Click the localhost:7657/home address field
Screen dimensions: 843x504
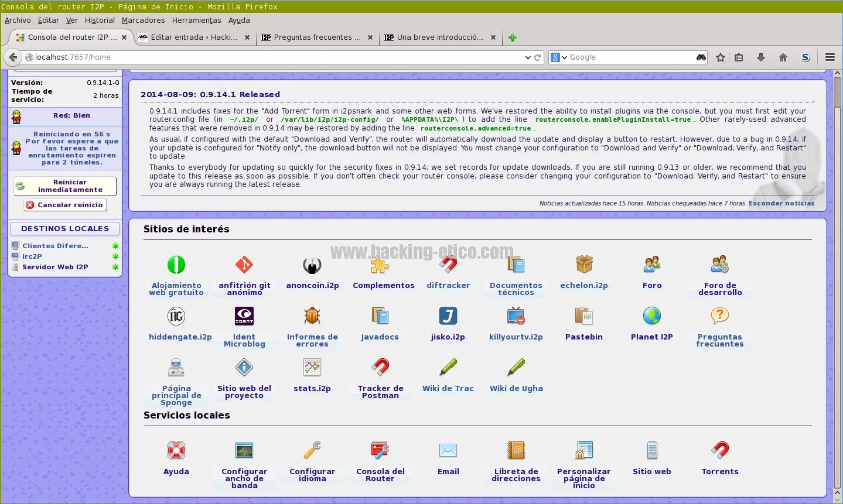click(275, 57)
